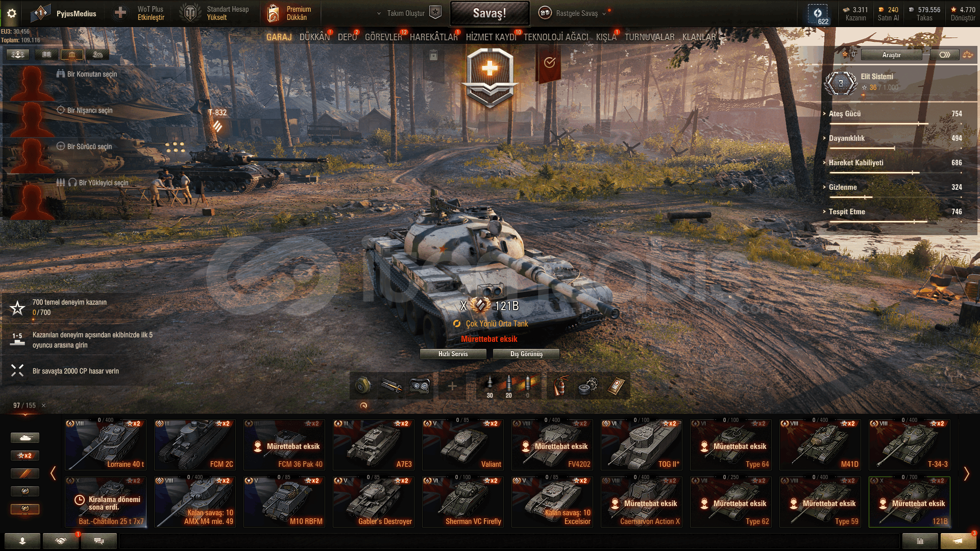Expand the Takım Oluştur platoon dropdown
Viewport: 980px width, 551px height.
(x=379, y=14)
